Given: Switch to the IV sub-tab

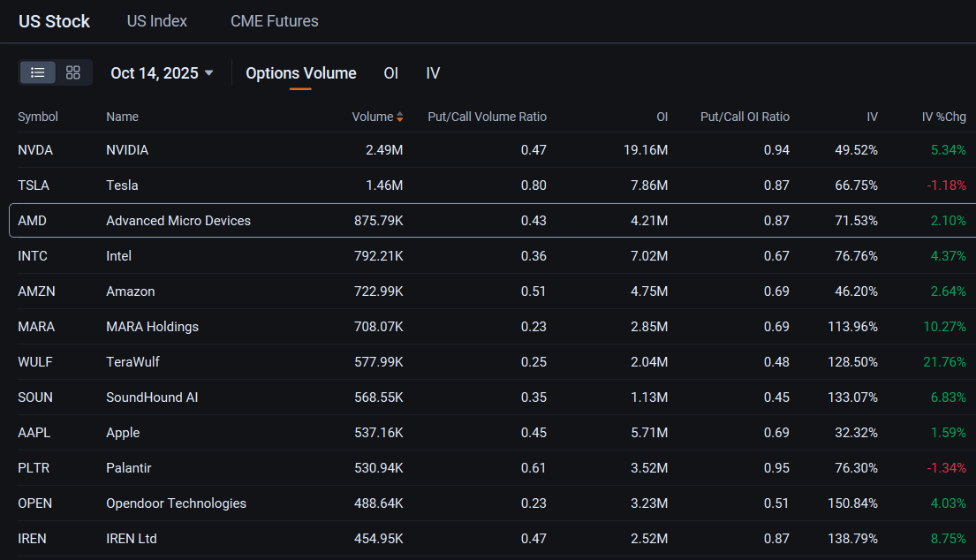Looking at the screenshot, I should point(433,73).
